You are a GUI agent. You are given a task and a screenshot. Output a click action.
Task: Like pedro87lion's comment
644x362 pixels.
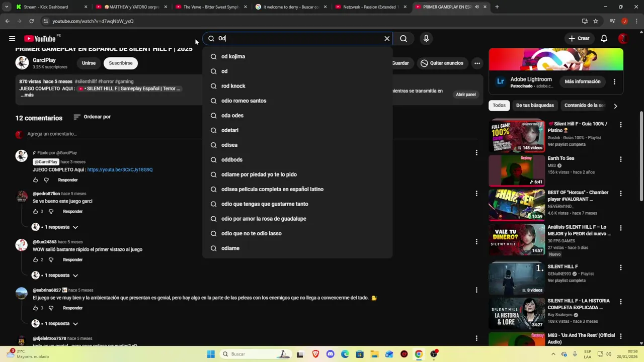click(35, 212)
